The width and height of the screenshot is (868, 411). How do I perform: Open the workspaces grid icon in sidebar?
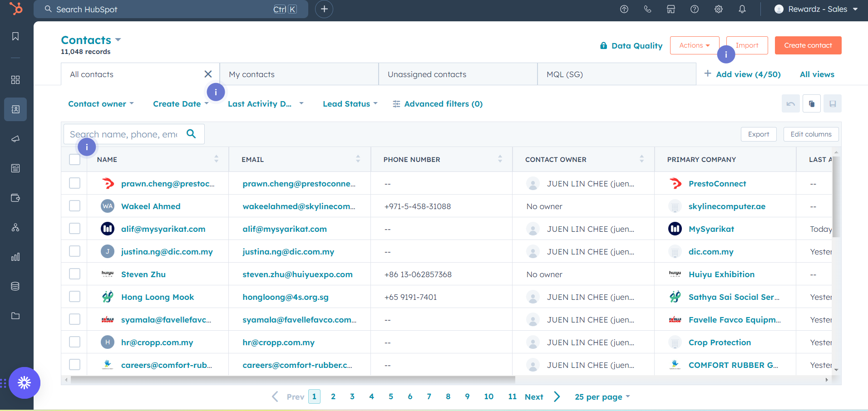pos(15,80)
